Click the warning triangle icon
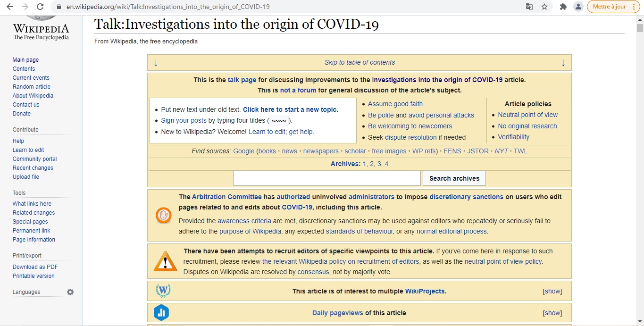The height and width of the screenshot is (326, 644). 166,261
